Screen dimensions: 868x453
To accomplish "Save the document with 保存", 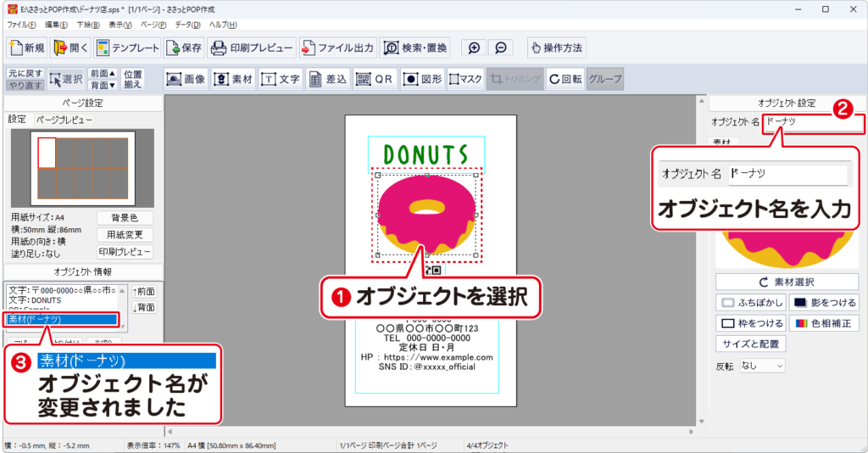I will [x=184, y=48].
